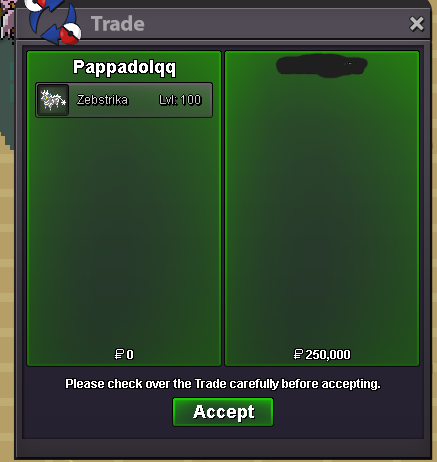
Task: Click the blacked-out partner name
Action: [322, 65]
